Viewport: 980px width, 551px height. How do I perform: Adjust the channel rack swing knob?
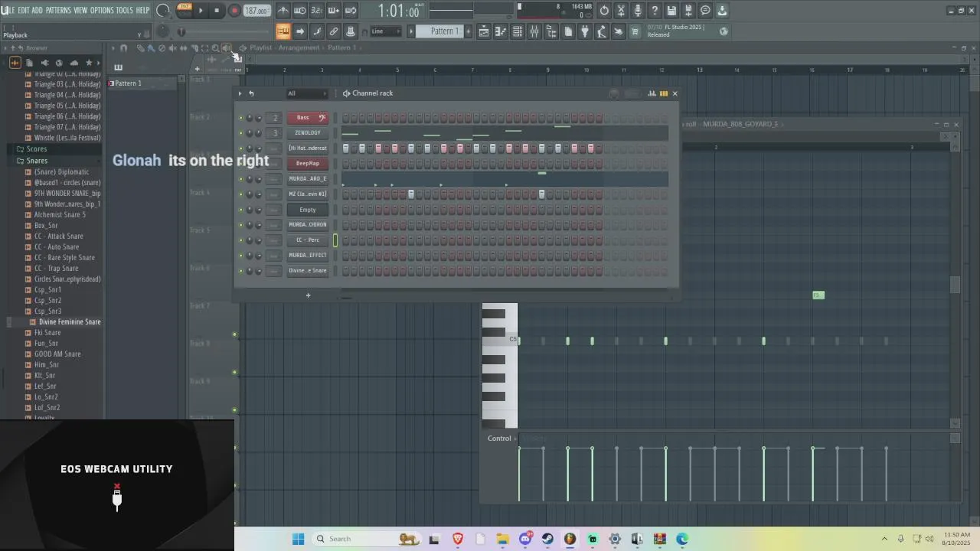tap(614, 93)
